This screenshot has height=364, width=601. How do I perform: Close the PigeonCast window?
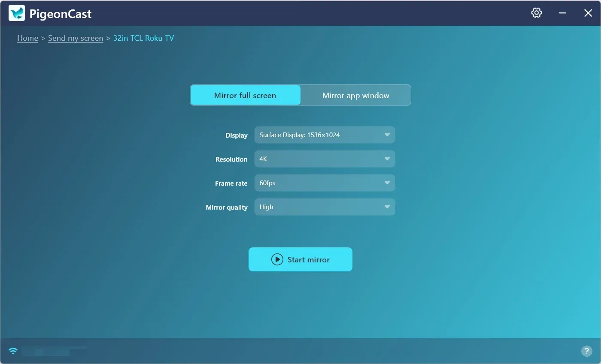pyautogui.click(x=588, y=13)
